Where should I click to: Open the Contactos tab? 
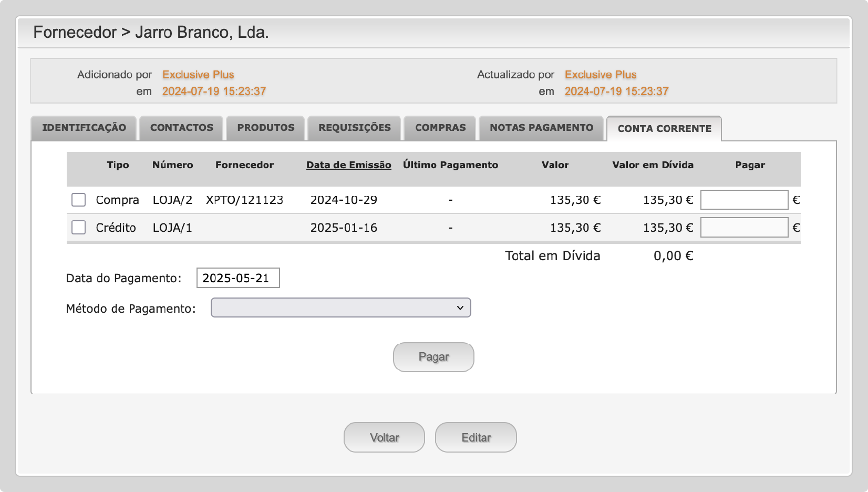pyautogui.click(x=181, y=128)
